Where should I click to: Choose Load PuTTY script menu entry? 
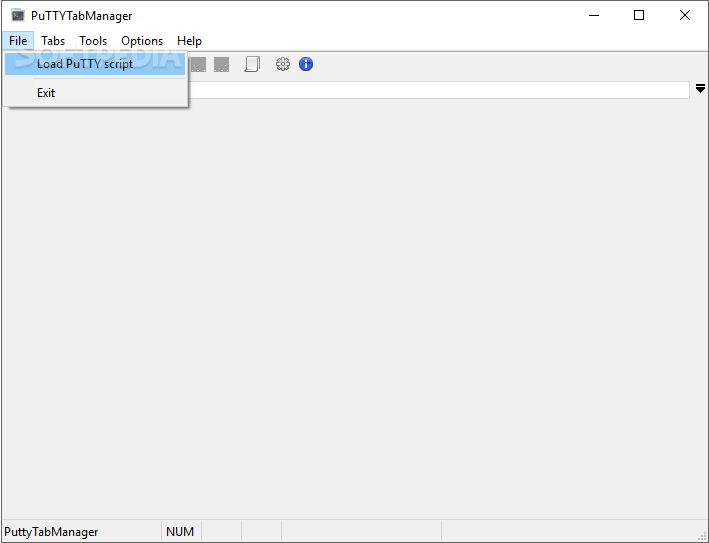(x=95, y=64)
